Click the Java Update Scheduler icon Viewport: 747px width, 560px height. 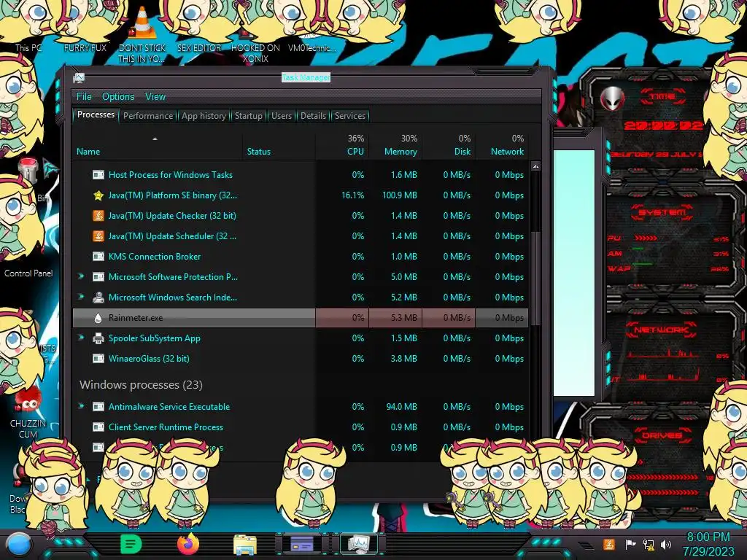click(x=98, y=236)
